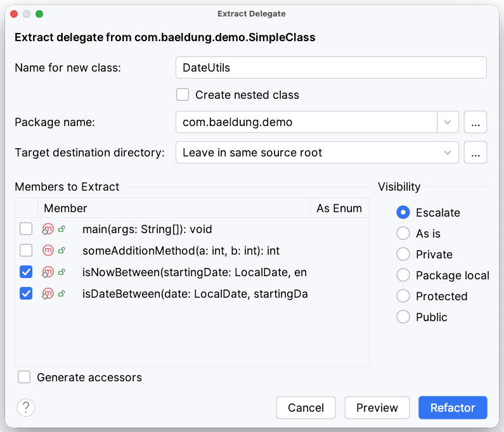Click the method icon beside isNowBetween
The image size is (504, 432).
pyautogui.click(x=48, y=272)
